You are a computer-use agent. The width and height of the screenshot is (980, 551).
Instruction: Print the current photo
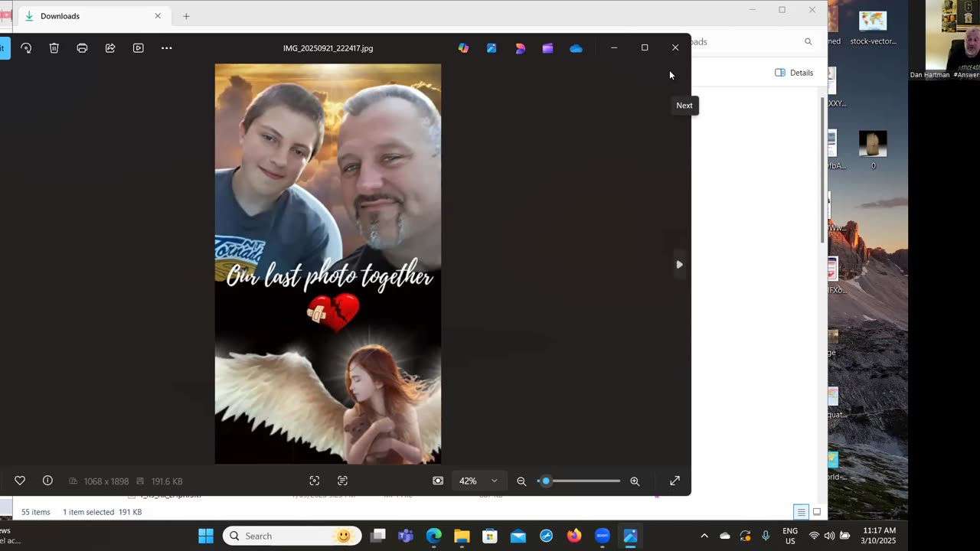(82, 48)
